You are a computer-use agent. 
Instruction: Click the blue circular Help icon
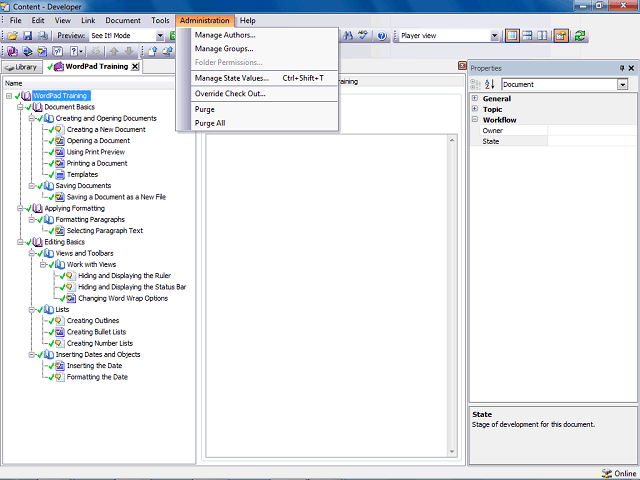382,36
